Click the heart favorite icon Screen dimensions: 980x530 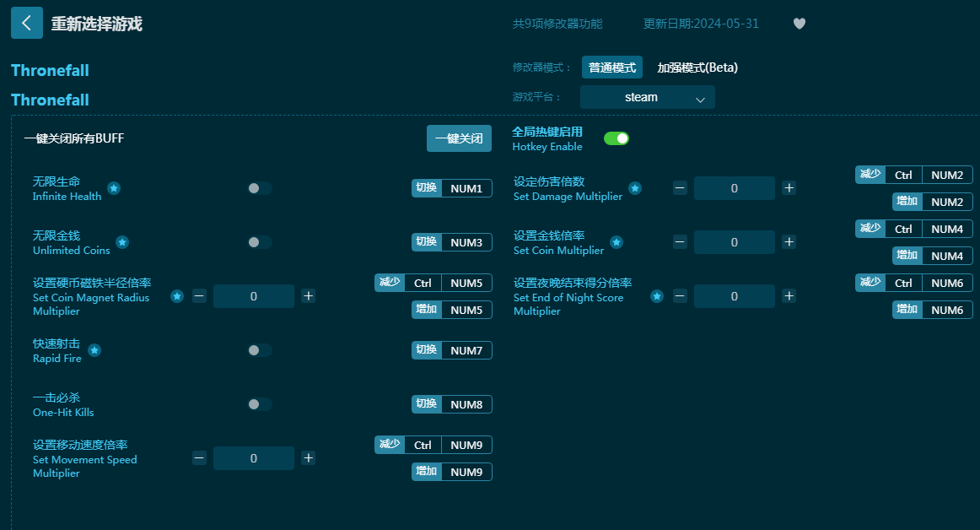[x=800, y=24]
